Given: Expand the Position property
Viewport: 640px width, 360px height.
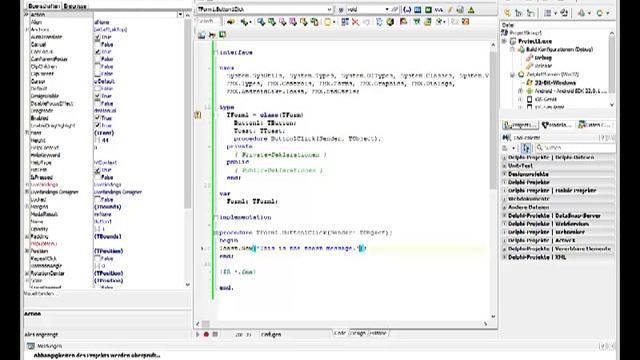Looking at the screenshot, I should pos(27,251).
